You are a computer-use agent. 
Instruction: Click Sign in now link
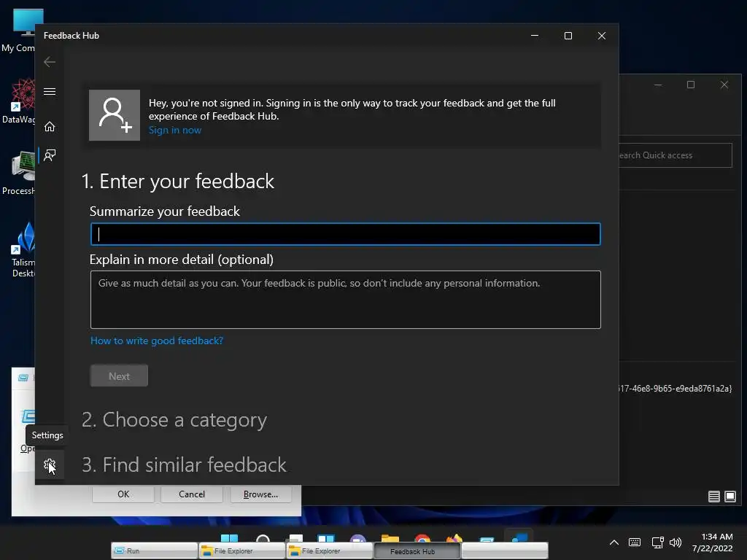[x=175, y=130]
